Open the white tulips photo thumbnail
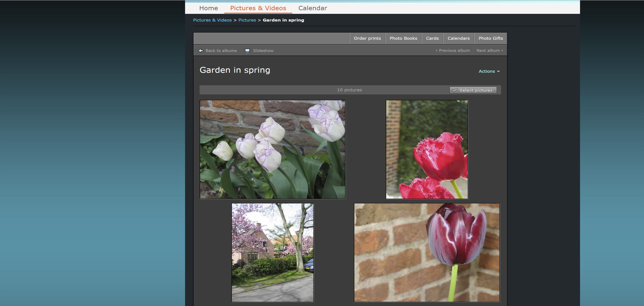The image size is (644, 306). pyautogui.click(x=273, y=149)
